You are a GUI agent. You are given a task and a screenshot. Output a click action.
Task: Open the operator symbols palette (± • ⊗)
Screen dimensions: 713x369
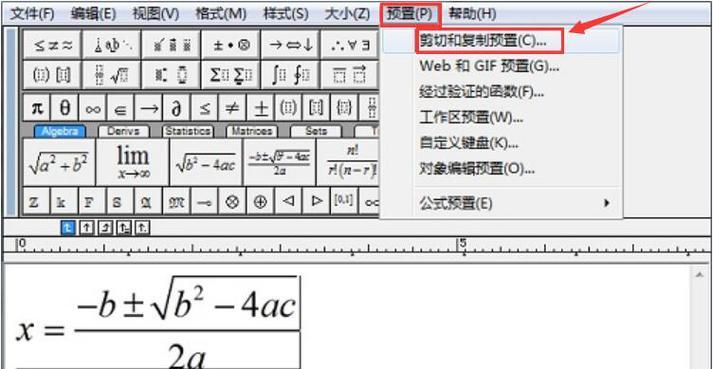tap(231, 45)
